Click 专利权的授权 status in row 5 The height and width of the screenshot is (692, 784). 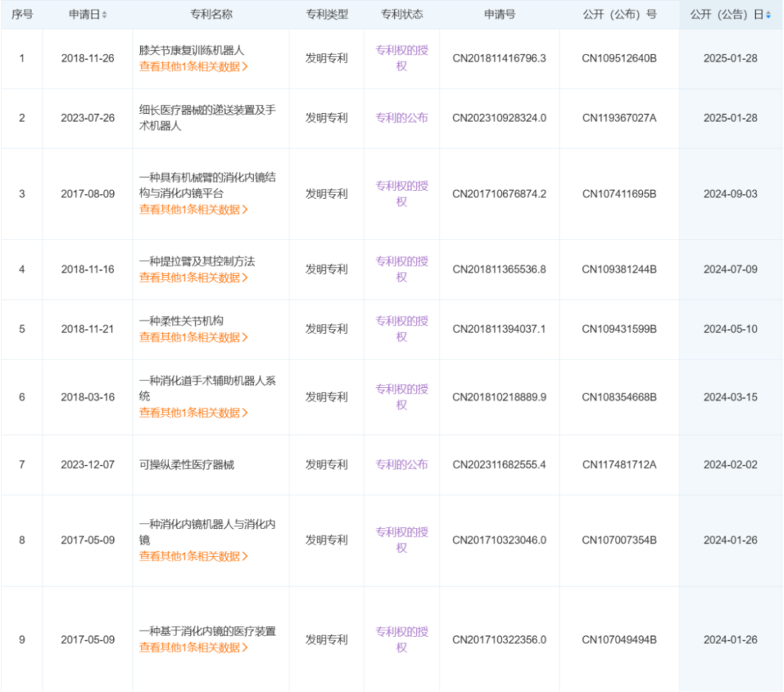402,329
